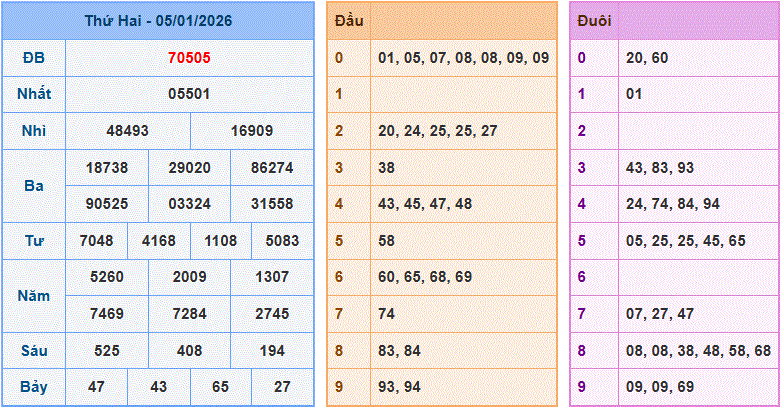Click digit label 1 in the Đầu table

(x=339, y=94)
